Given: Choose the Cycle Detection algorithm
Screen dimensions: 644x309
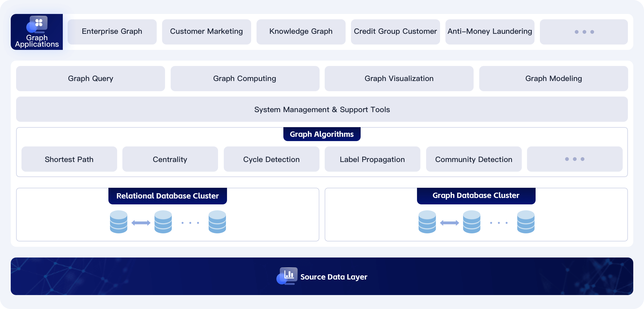Looking at the screenshot, I should point(272,159).
